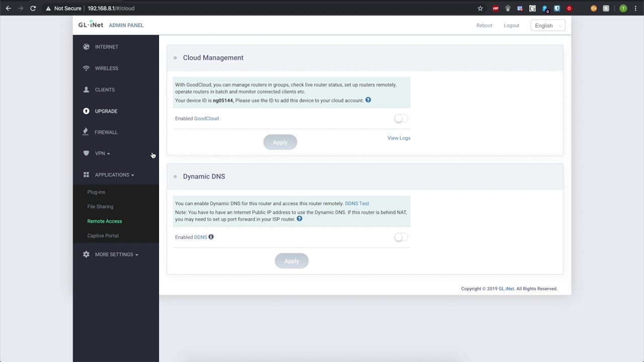Screen dimensions: 644x362
Task: Click the More Settings gear icon
Action: 86,254
